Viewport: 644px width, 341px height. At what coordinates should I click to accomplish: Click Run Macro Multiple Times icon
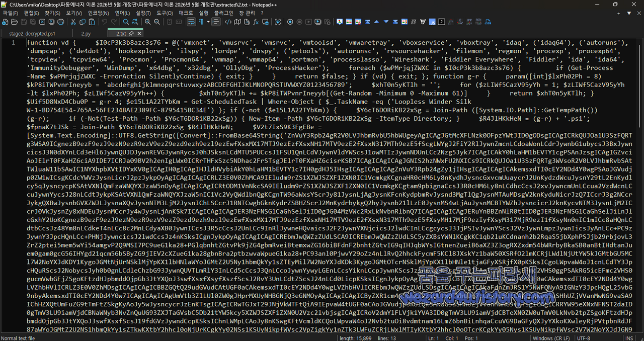tap(318, 22)
